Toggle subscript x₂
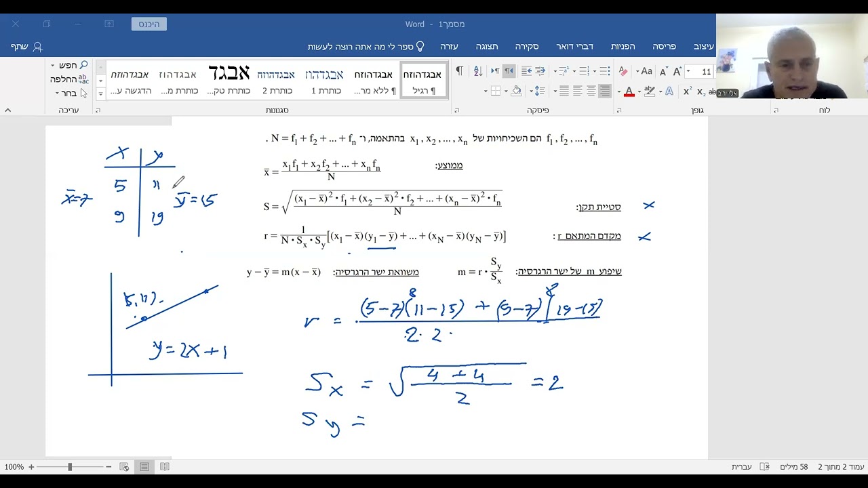The height and width of the screenshot is (488, 868). 701,91
